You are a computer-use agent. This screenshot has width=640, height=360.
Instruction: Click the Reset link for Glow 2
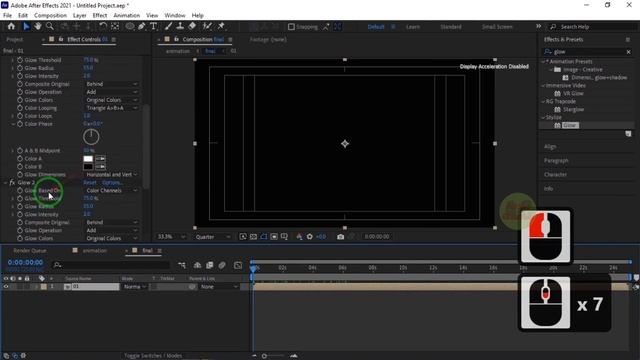click(90, 182)
